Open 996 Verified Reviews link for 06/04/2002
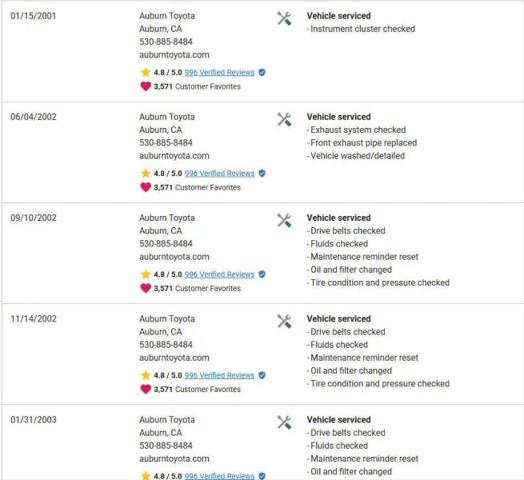Image resolution: width=524 pixels, height=480 pixels. pos(220,173)
